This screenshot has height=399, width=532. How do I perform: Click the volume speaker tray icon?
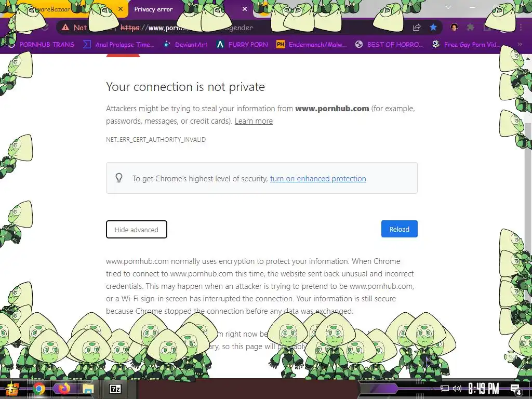[457, 389]
